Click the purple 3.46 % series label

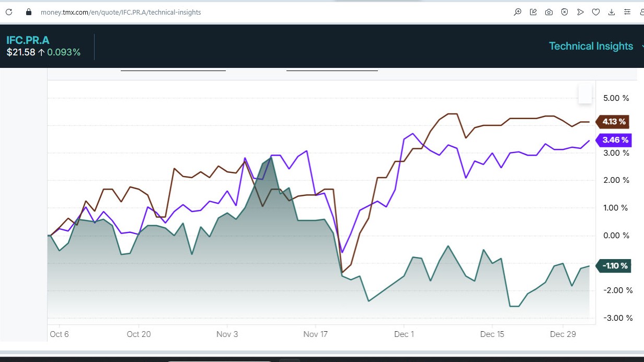click(x=614, y=140)
